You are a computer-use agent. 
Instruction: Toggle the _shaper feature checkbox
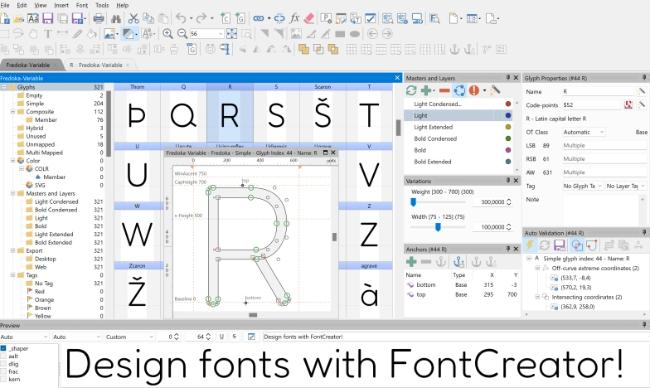[4, 348]
